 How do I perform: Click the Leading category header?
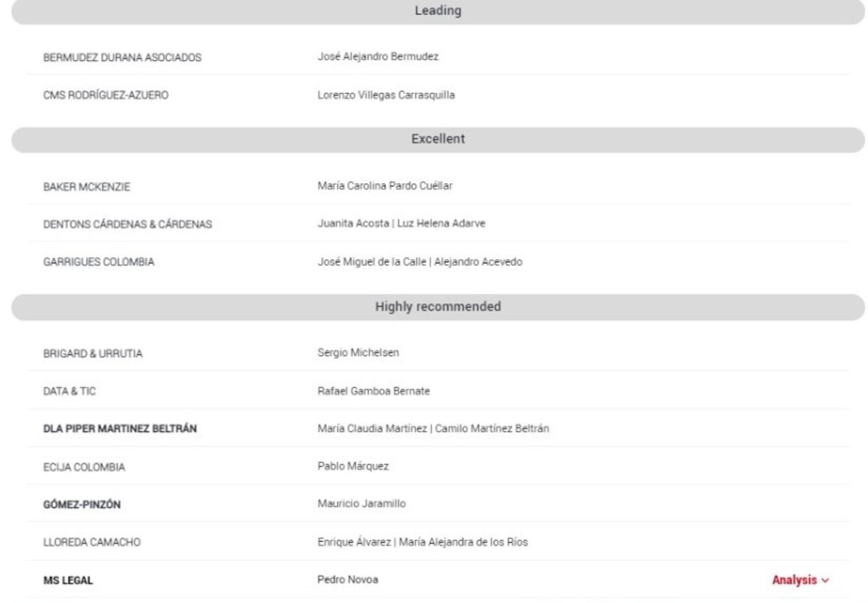(x=438, y=11)
